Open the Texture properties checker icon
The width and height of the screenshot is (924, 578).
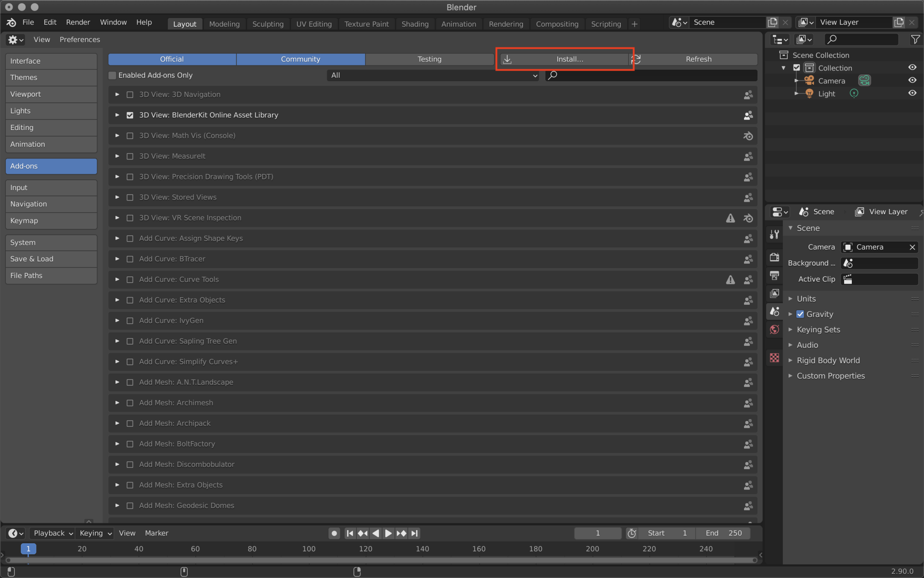[774, 358]
